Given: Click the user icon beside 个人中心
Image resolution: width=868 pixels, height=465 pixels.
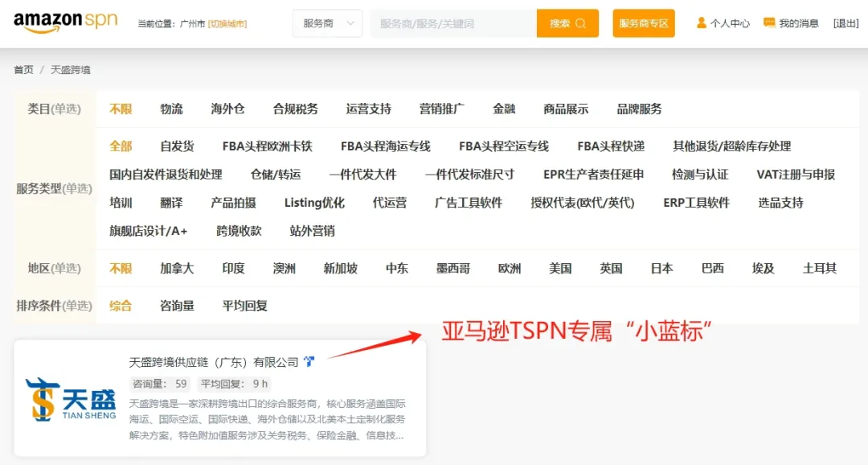Looking at the screenshot, I should (x=701, y=23).
